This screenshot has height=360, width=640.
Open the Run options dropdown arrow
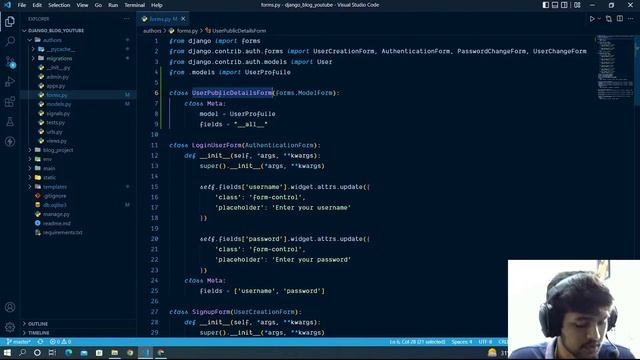pos(599,19)
